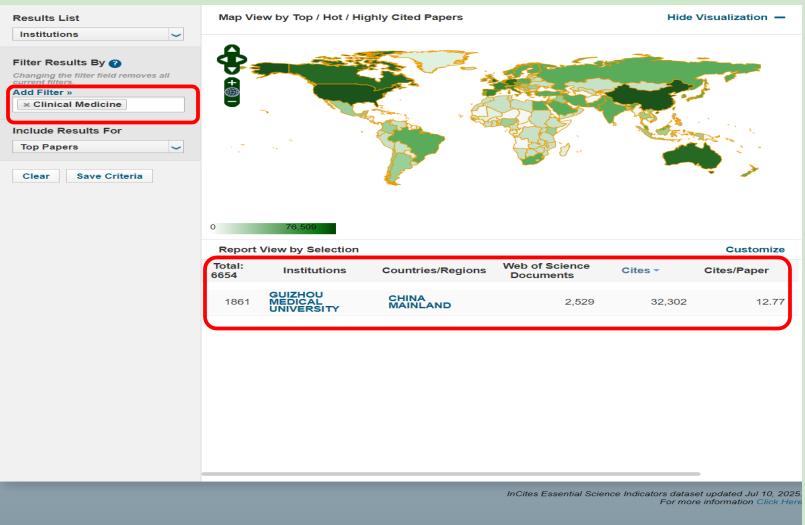The height and width of the screenshot is (525, 805).
Task: Click the Clear button
Action: tap(36, 176)
